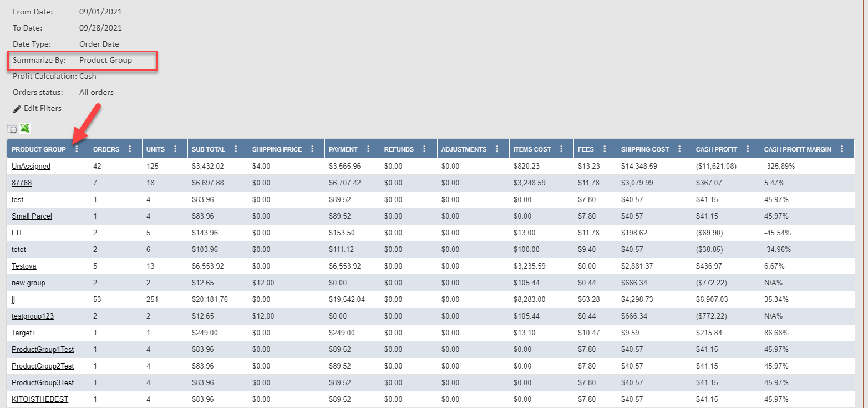This screenshot has height=408, width=868.
Task: Open the testgroup123 product group link
Action: 33,316
